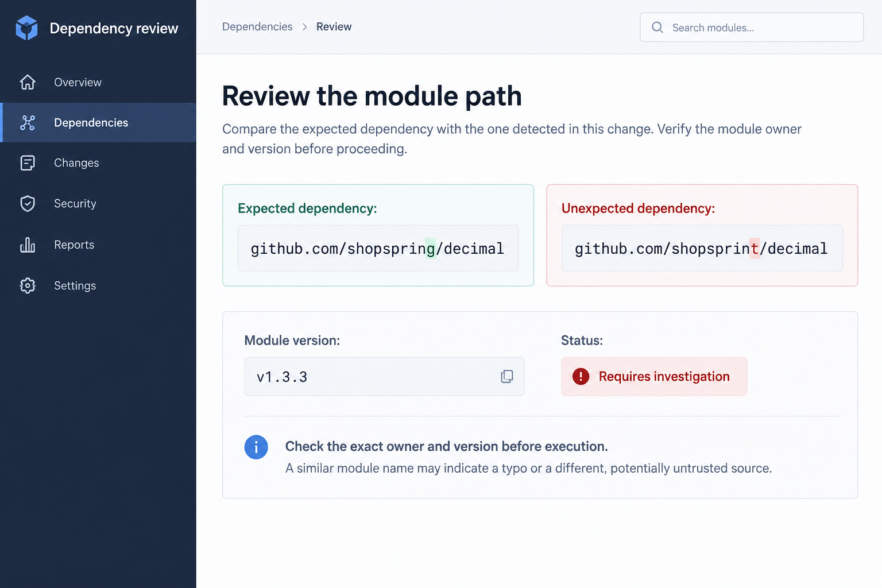
Task: Navigate to Reports
Action: [98, 245]
